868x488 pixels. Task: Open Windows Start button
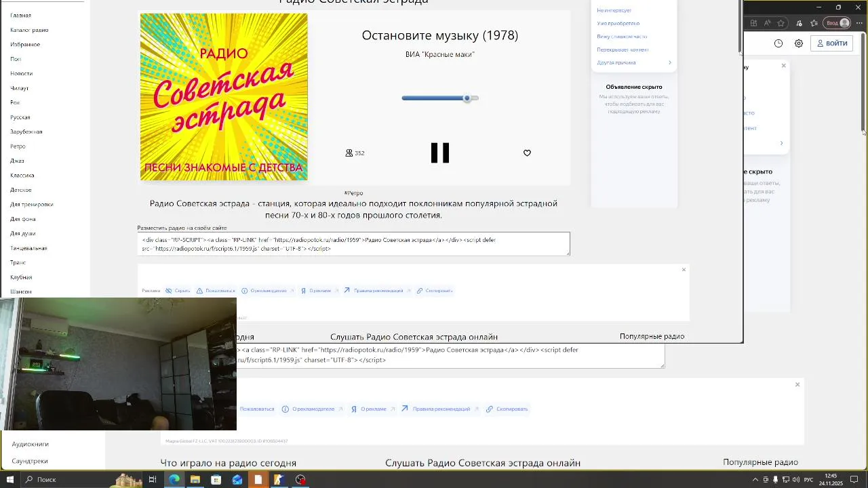9,480
